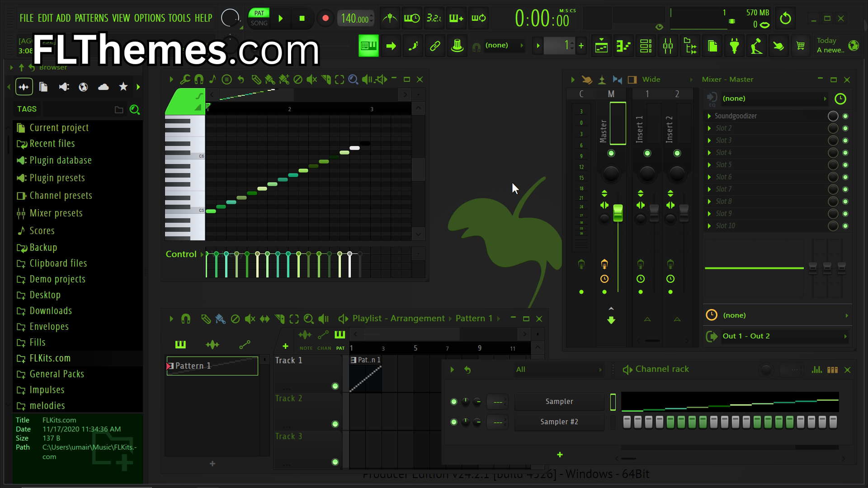Click the playlist magnet snap icon

click(185, 319)
